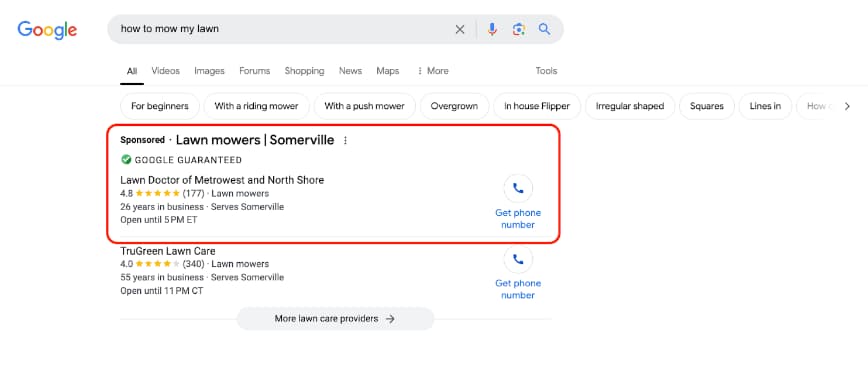The height and width of the screenshot is (368, 868).
Task: Switch to the News tab
Action: [x=350, y=71]
